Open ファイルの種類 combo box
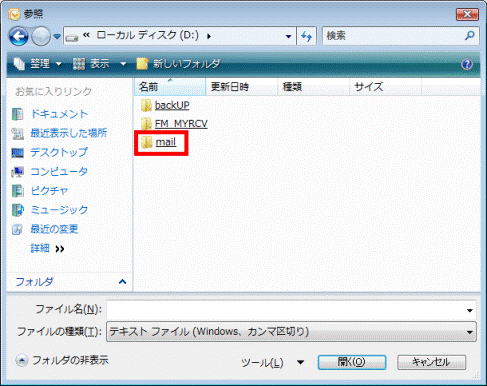The height and width of the screenshot is (386, 487). pyautogui.click(x=291, y=332)
